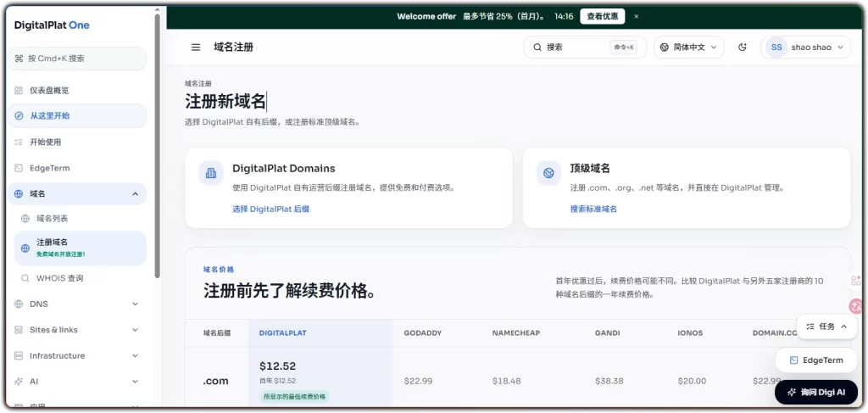
Task: Click the top bar 搜索 search box
Action: click(x=585, y=47)
